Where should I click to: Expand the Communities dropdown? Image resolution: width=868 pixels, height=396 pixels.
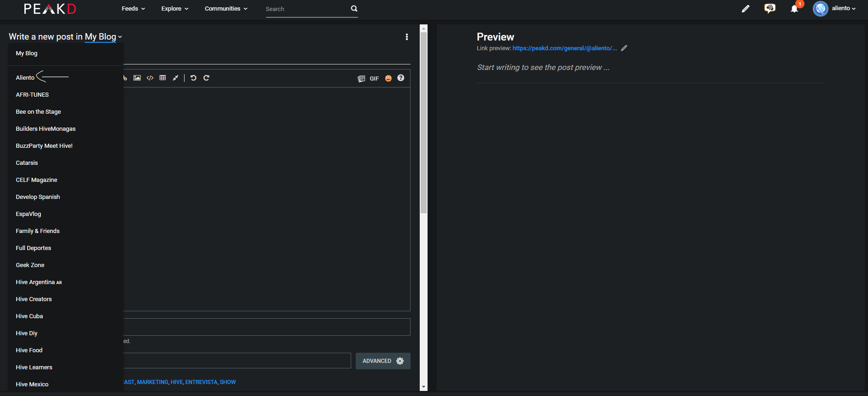[x=226, y=8]
